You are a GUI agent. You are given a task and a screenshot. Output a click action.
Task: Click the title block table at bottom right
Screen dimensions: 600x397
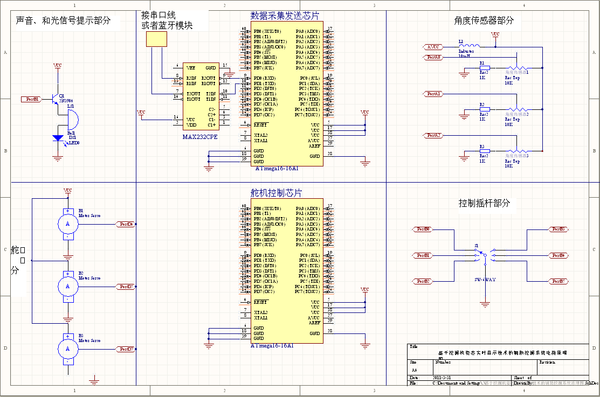(499, 365)
